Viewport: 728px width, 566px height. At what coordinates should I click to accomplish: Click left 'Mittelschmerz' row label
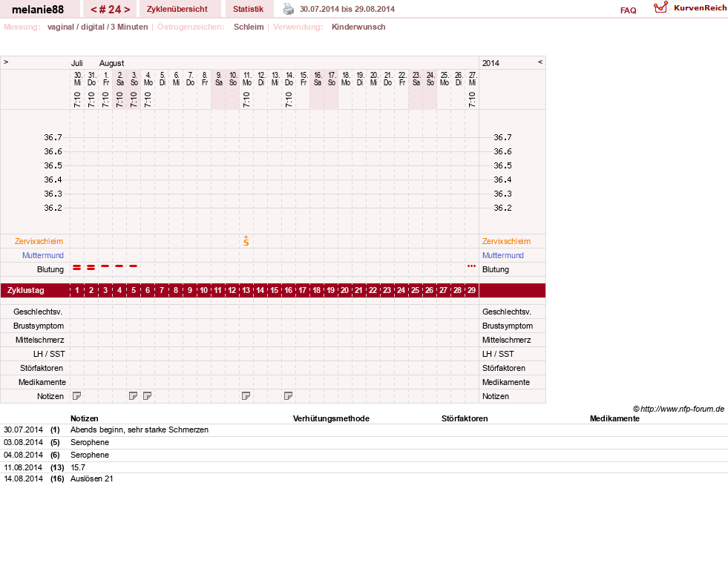pyautogui.click(x=39, y=340)
